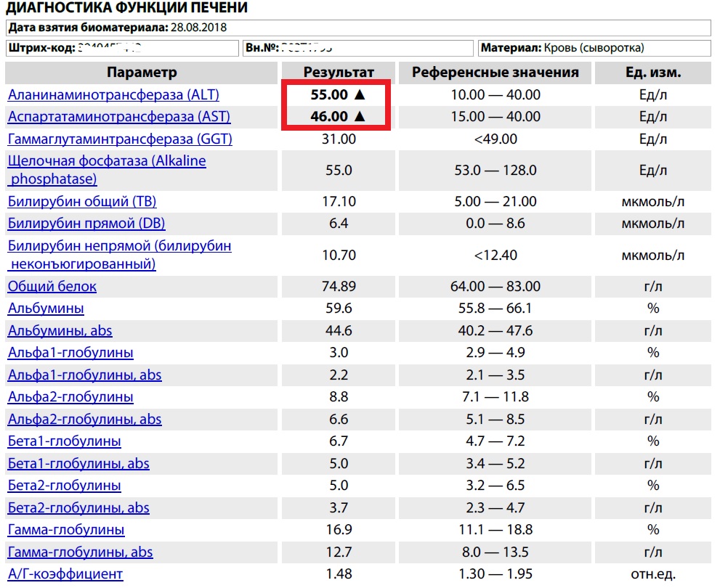Viewport: 720px width, 588px height.
Task: Open the Общий белок link
Action: pyautogui.click(x=52, y=286)
